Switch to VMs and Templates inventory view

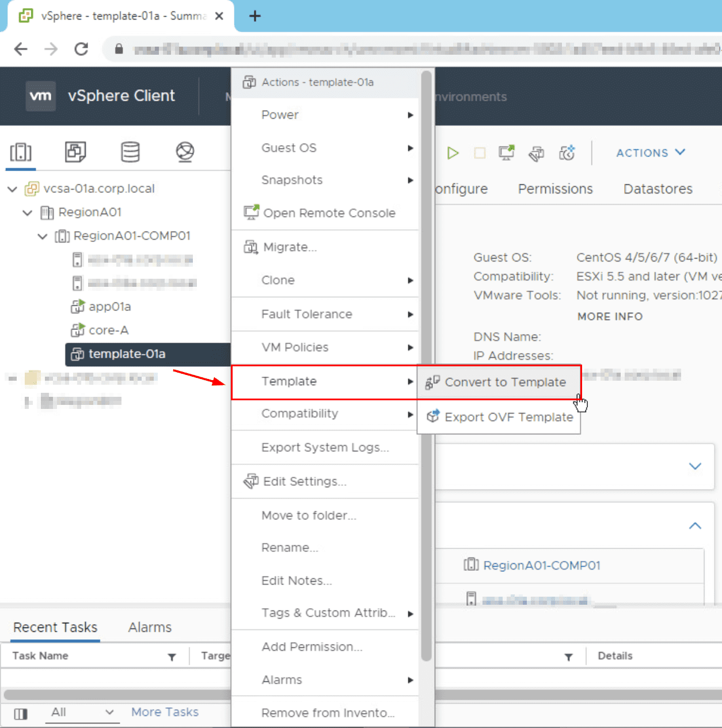point(75,152)
